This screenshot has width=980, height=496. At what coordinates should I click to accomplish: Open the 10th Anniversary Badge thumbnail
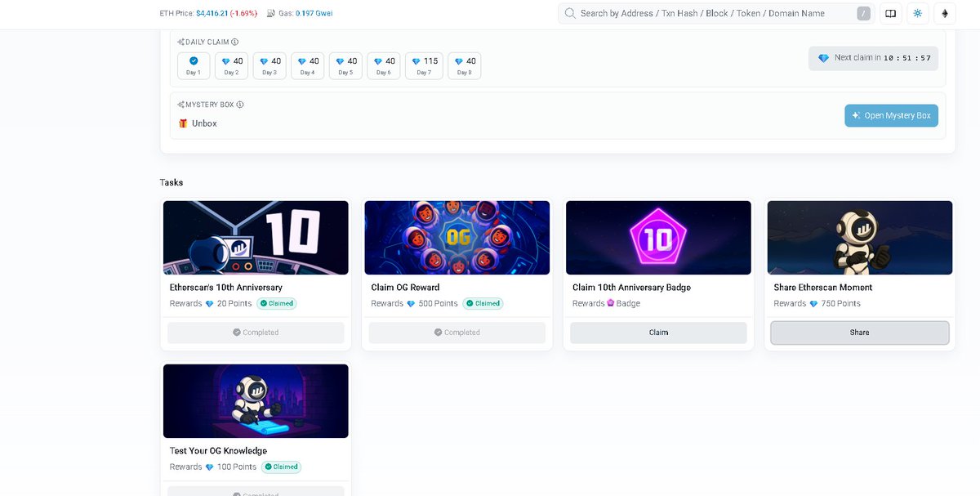pos(658,238)
